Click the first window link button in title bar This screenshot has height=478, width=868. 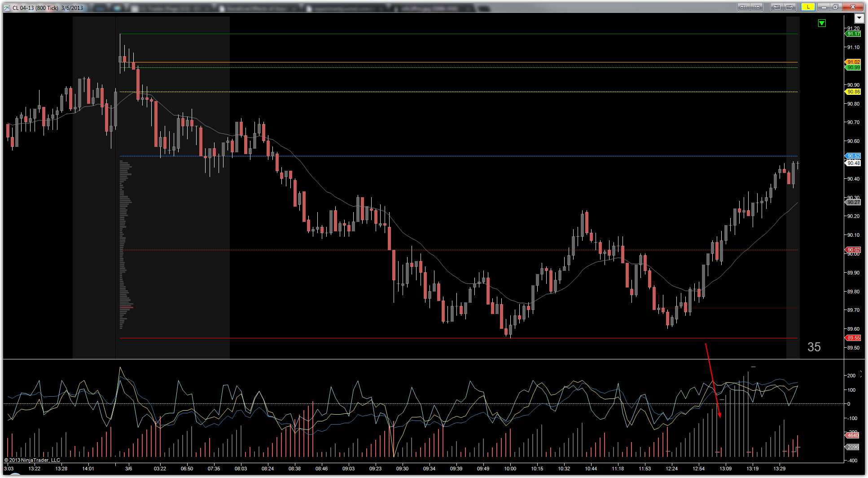coord(744,7)
